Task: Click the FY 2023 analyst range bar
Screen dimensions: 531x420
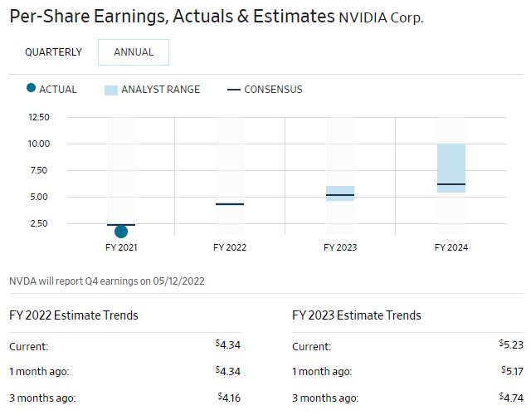Action: pos(340,193)
